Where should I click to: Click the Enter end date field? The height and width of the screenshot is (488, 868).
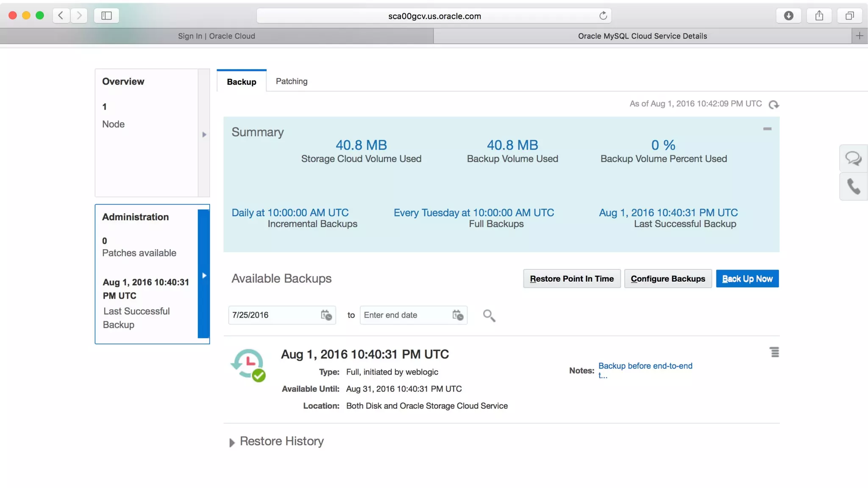pos(405,315)
